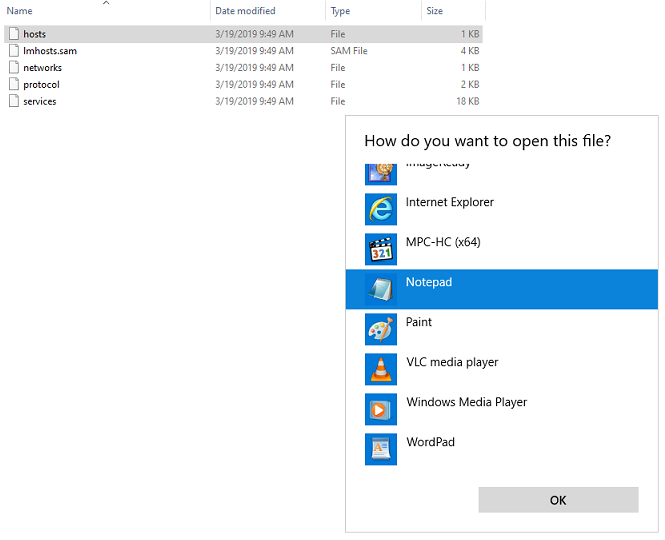Click the MPC-HC (x64) player icon

point(381,249)
